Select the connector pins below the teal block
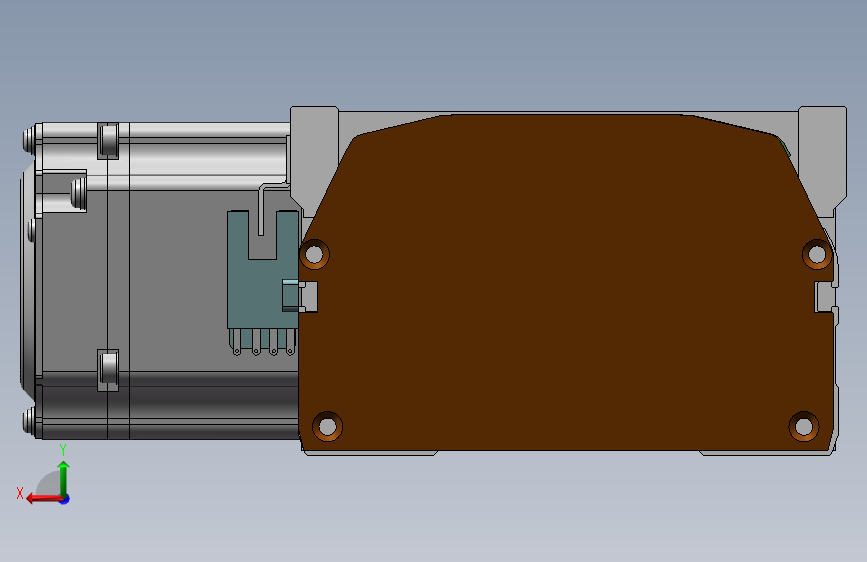867x562 pixels. point(263,342)
